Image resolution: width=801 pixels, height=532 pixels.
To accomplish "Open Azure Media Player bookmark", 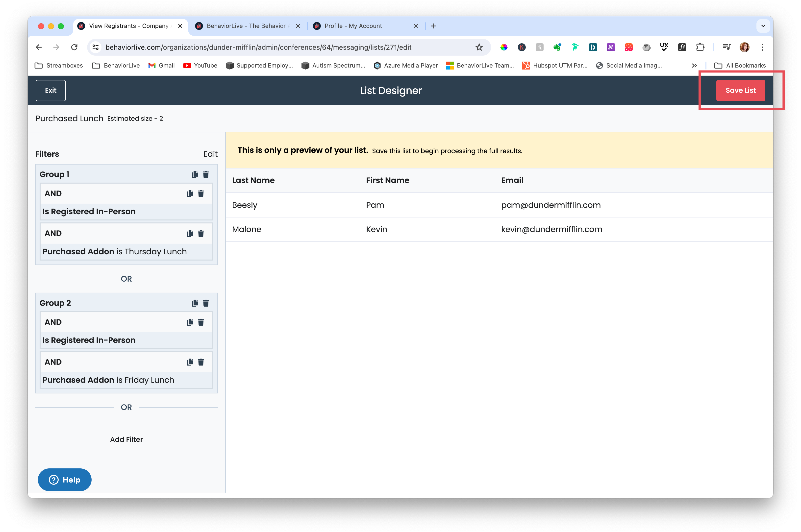I will click(406, 66).
